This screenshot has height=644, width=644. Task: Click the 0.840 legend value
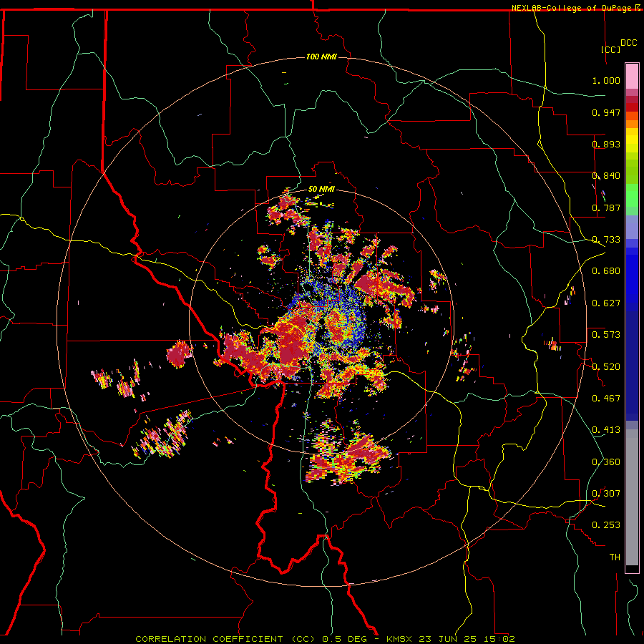coord(606,176)
